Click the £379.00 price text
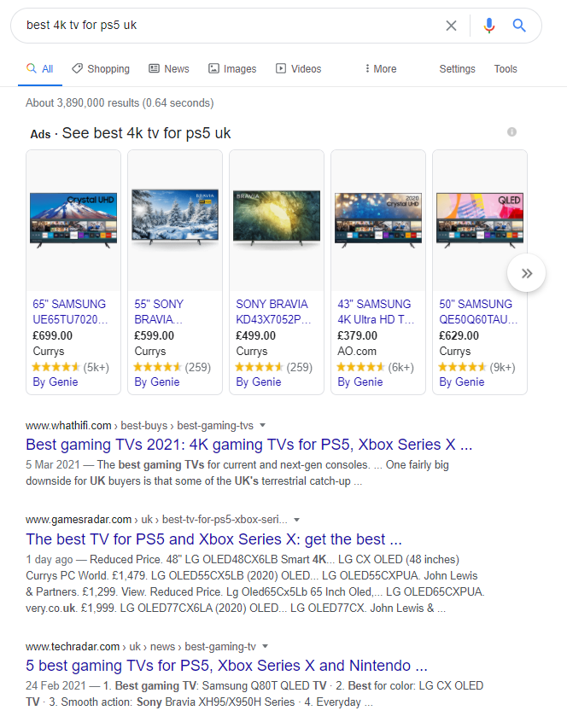This screenshot has width=567, height=728. (x=358, y=335)
